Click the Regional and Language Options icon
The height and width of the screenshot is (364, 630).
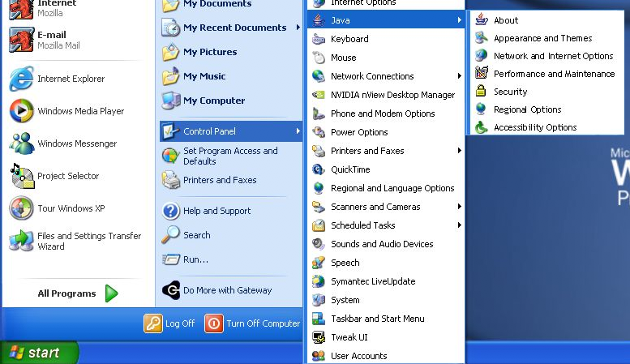pyautogui.click(x=319, y=188)
